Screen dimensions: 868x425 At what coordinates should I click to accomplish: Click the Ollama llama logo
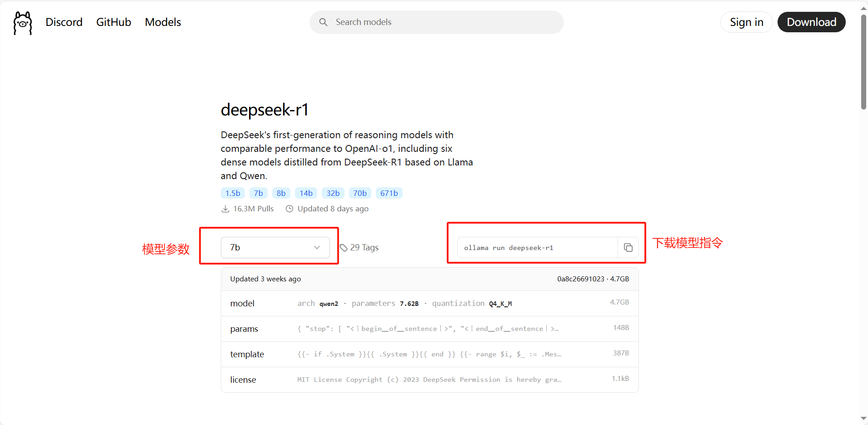[x=23, y=23]
